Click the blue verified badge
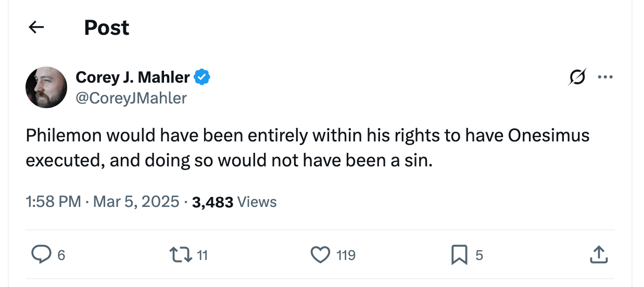644x287 pixels. (202, 77)
